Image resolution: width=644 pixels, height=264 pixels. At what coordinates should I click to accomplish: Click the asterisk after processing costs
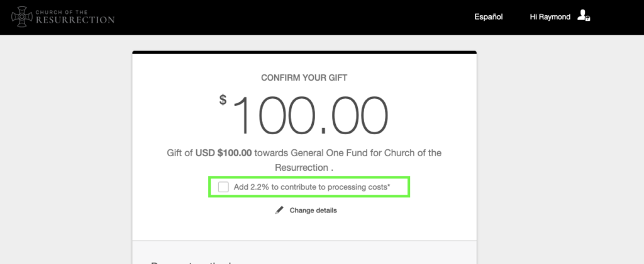click(x=389, y=186)
